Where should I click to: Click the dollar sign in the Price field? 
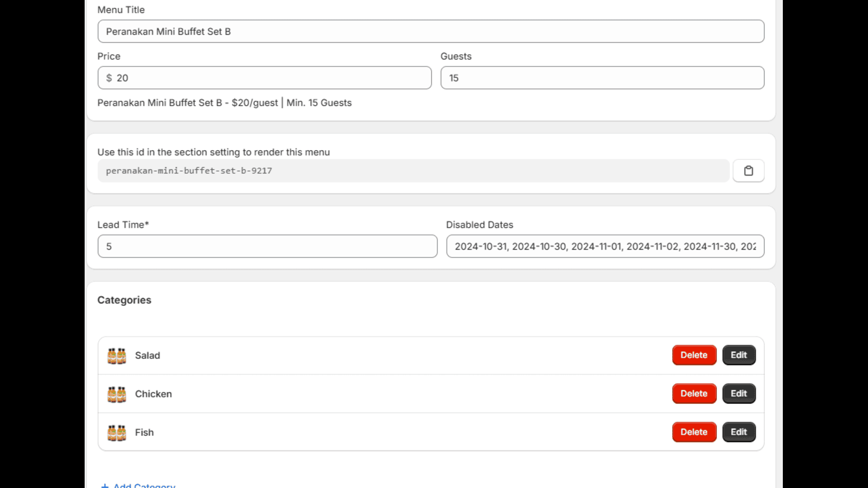tap(110, 78)
